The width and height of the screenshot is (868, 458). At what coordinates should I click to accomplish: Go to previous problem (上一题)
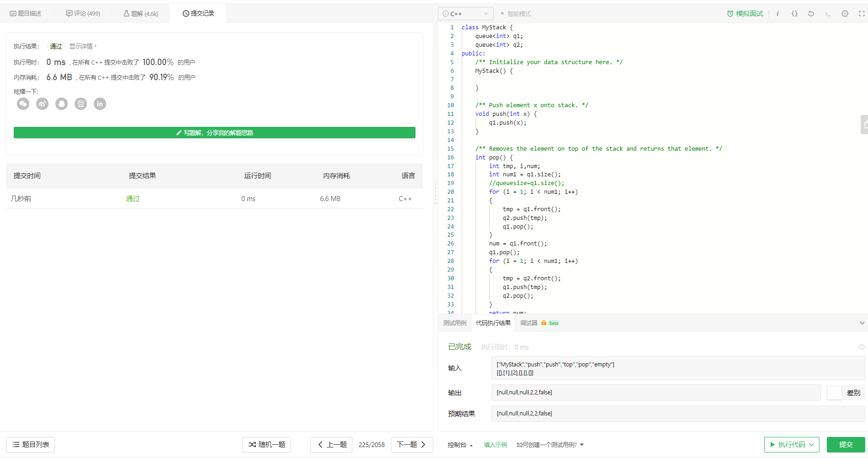pyautogui.click(x=331, y=445)
